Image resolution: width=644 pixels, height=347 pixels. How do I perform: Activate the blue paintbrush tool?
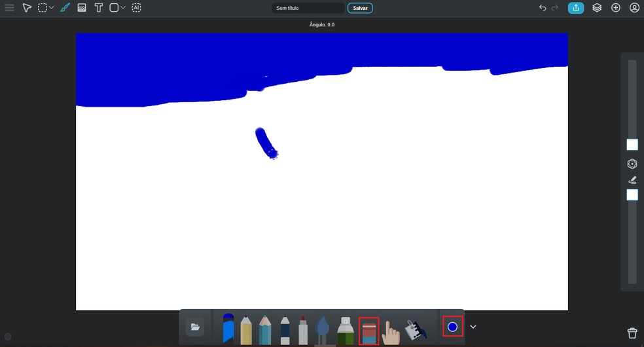[x=65, y=8]
